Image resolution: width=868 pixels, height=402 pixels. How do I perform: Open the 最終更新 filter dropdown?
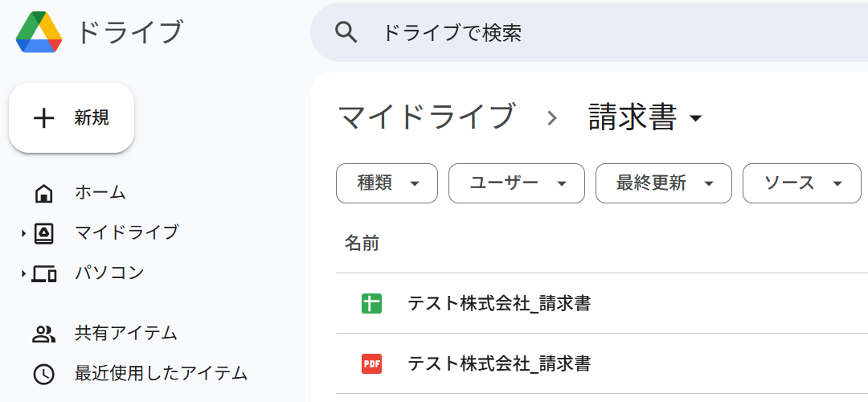coord(663,183)
